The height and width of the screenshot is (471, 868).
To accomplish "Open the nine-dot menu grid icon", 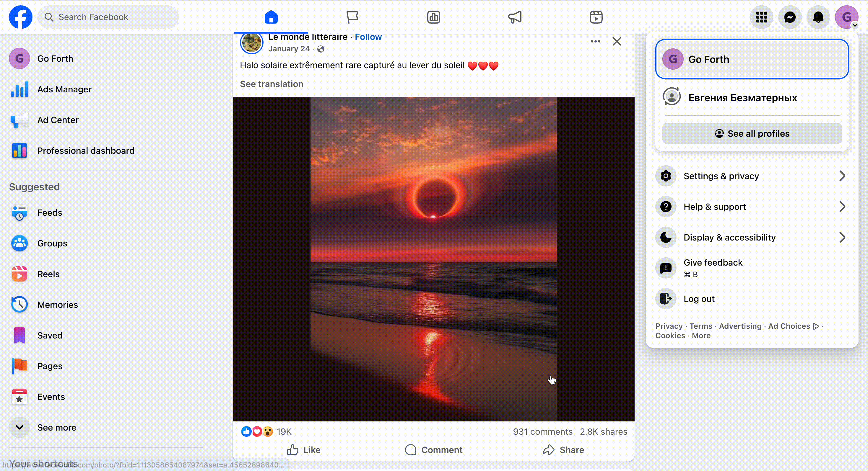I will [762, 17].
